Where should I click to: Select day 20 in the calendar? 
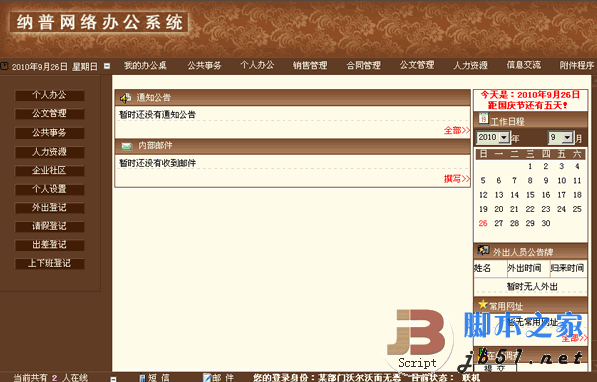[499, 209]
